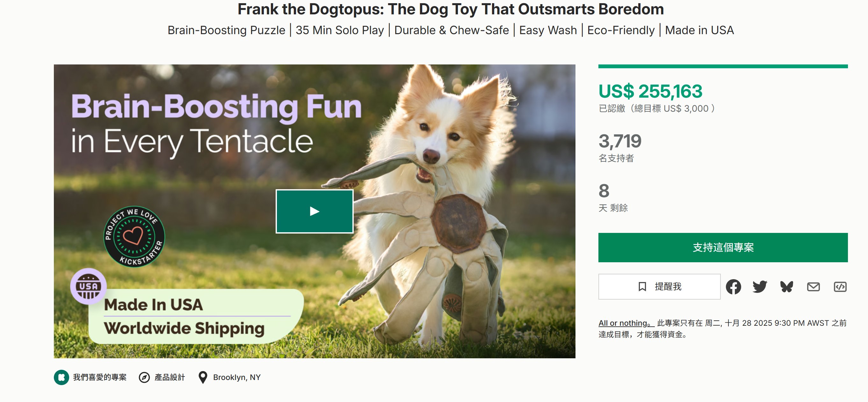The height and width of the screenshot is (402, 868).
Task: Open the 產品設計 category link
Action: click(170, 377)
